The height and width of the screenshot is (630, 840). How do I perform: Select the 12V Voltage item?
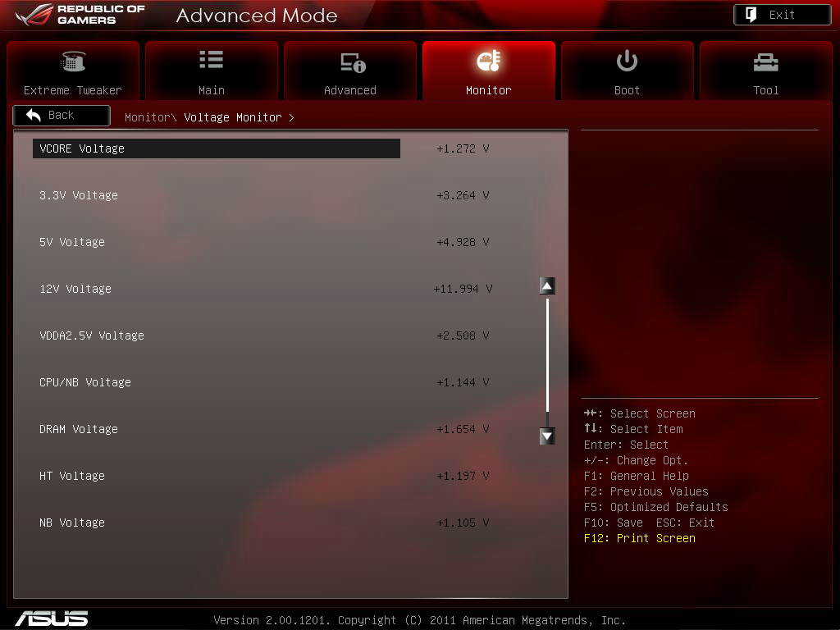[75, 289]
